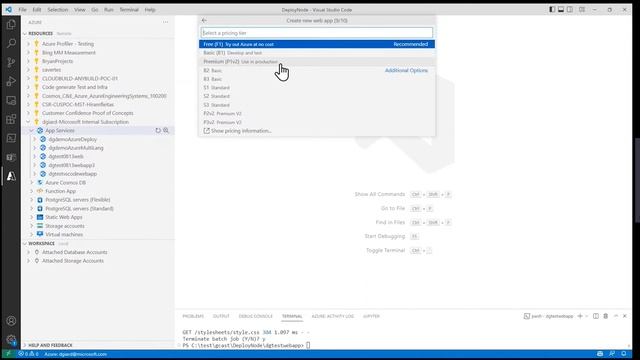The image size is (640, 360).
Task: Open the Selection menu
Action: [58, 9]
